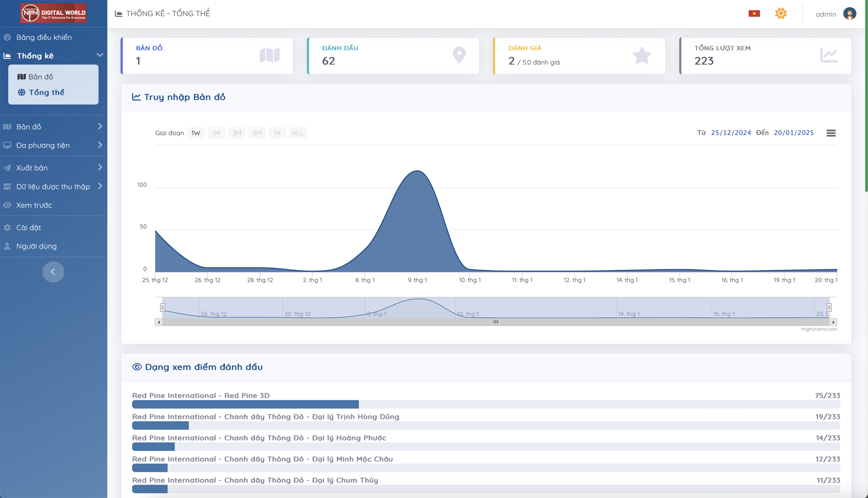Screen dimensions: 868x498
Task: Click the chart icon in Tổng lượt xem card
Action: pos(829,55)
